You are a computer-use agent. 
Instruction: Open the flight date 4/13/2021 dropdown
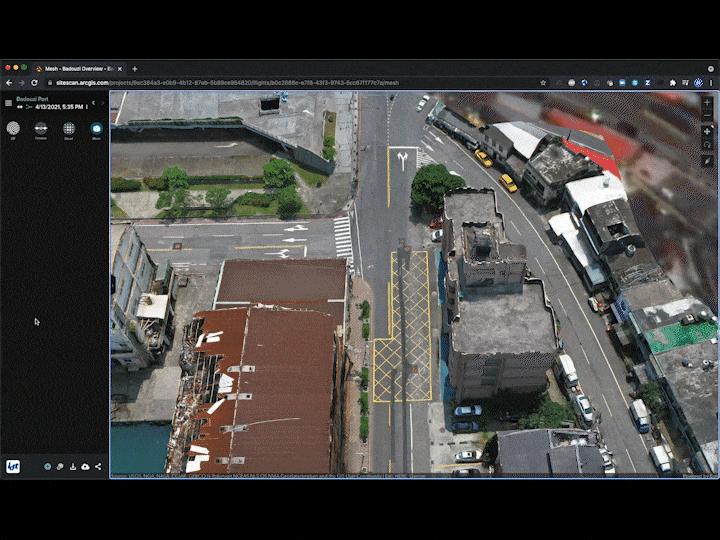coord(60,106)
